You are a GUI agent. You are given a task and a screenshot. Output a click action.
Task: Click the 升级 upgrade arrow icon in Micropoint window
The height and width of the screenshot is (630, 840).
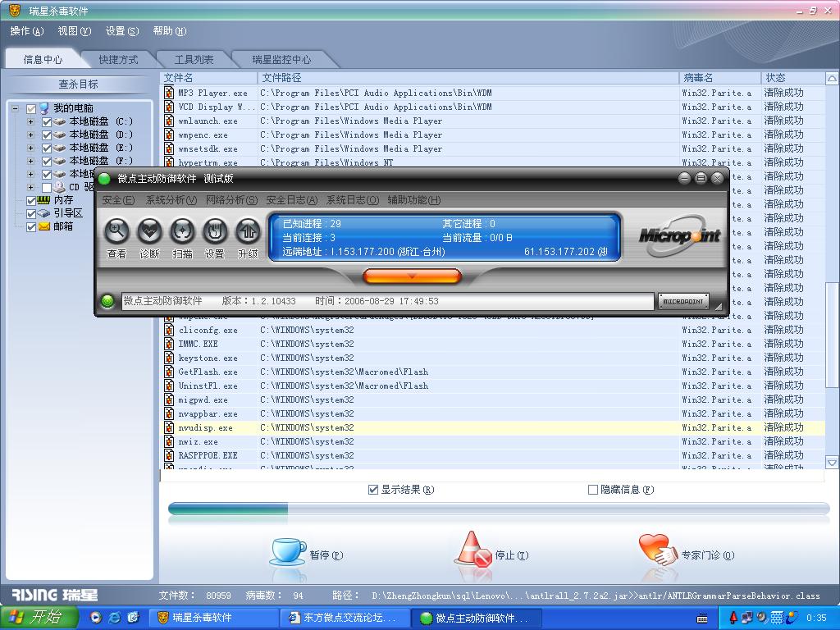pyautogui.click(x=248, y=232)
